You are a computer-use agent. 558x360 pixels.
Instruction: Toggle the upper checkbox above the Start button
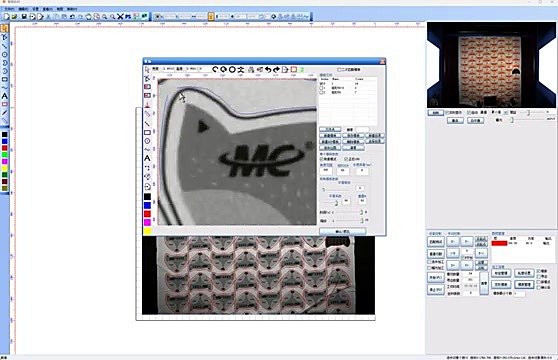[429, 262]
